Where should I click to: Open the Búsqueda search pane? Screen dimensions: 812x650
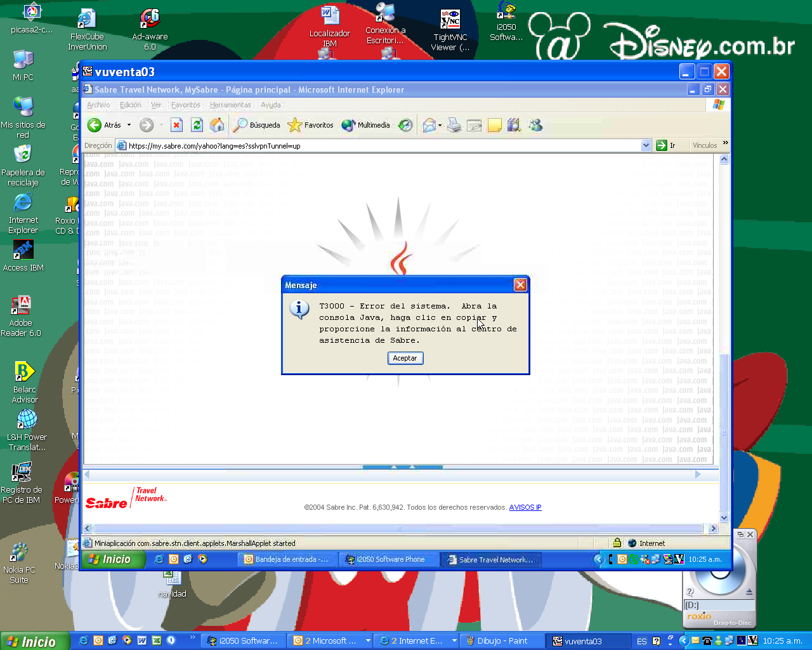[x=256, y=125]
